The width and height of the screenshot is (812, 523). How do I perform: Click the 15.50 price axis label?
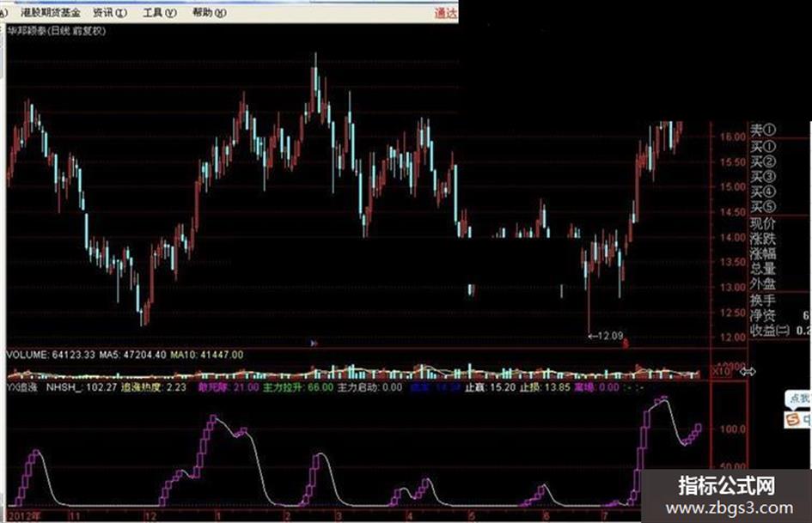tap(732, 161)
